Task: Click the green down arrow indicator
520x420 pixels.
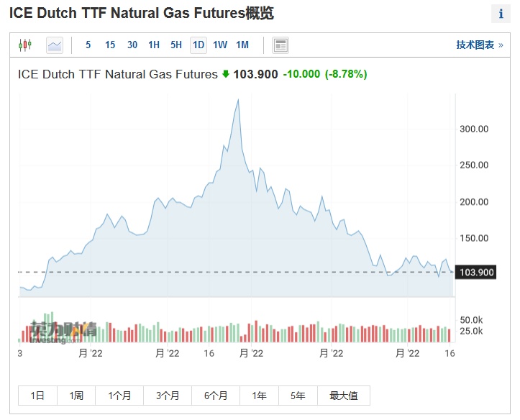Action: (x=225, y=74)
